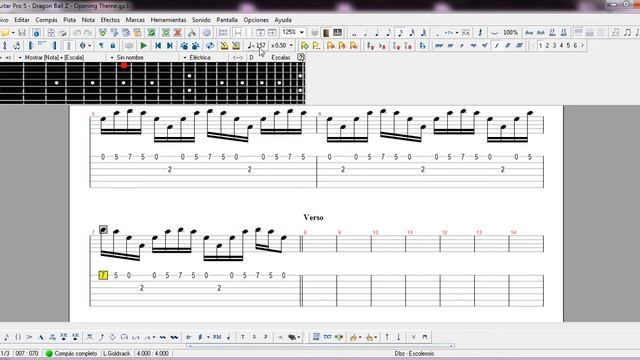The width and height of the screenshot is (640, 360).
Task: Click the tie note icon
Action: pyautogui.click(x=494, y=32)
